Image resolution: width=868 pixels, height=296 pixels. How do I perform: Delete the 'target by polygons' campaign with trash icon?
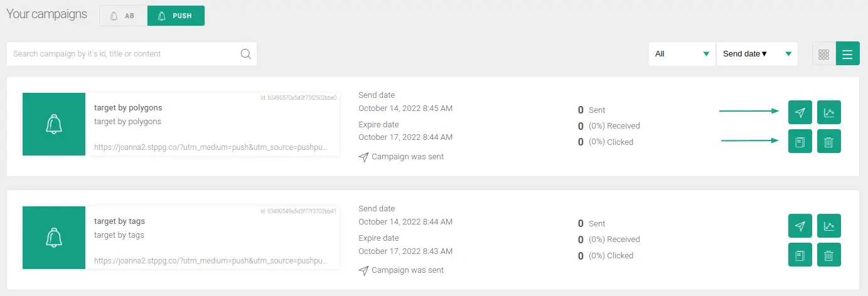pyautogui.click(x=828, y=141)
